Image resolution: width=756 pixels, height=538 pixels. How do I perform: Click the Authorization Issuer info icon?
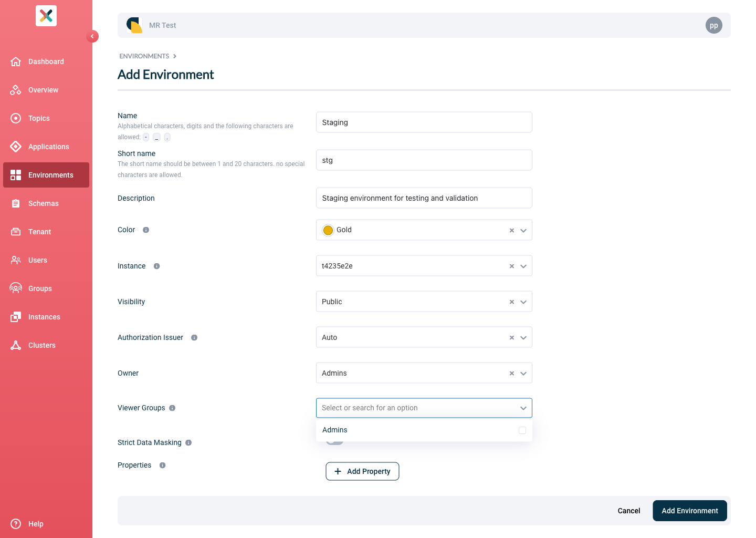(194, 338)
